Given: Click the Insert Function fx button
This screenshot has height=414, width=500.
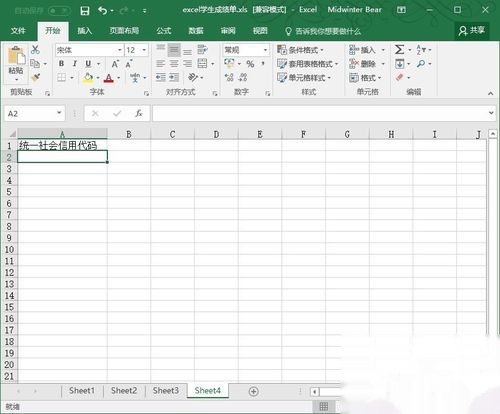Looking at the screenshot, I should point(139,113).
